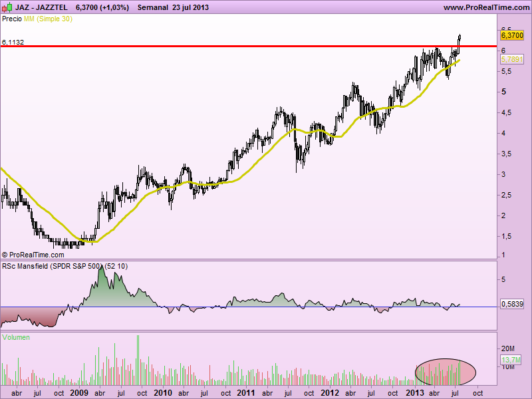Screen dimensions: 532x399
Task: Click the 6,1132 line level label
Action: (x=13, y=42)
